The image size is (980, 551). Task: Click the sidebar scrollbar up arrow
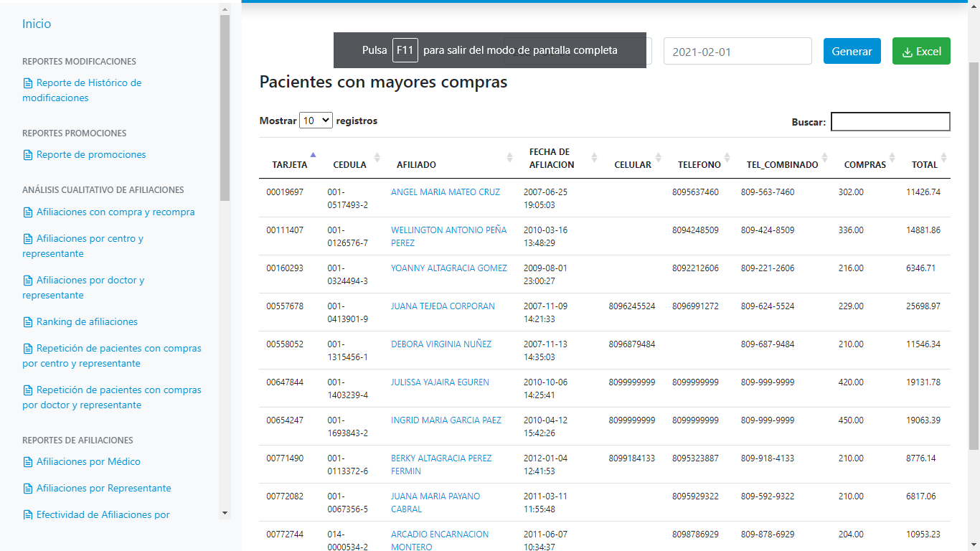(x=225, y=9)
